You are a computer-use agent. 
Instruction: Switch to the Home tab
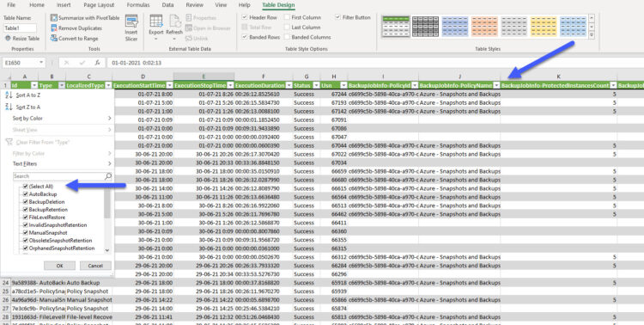click(37, 5)
